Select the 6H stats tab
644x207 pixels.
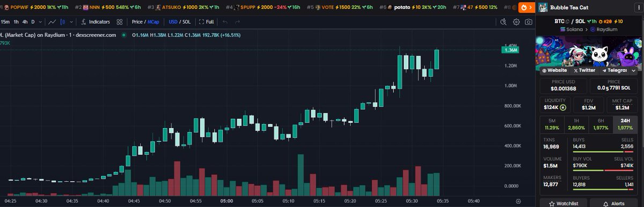click(x=601, y=124)
